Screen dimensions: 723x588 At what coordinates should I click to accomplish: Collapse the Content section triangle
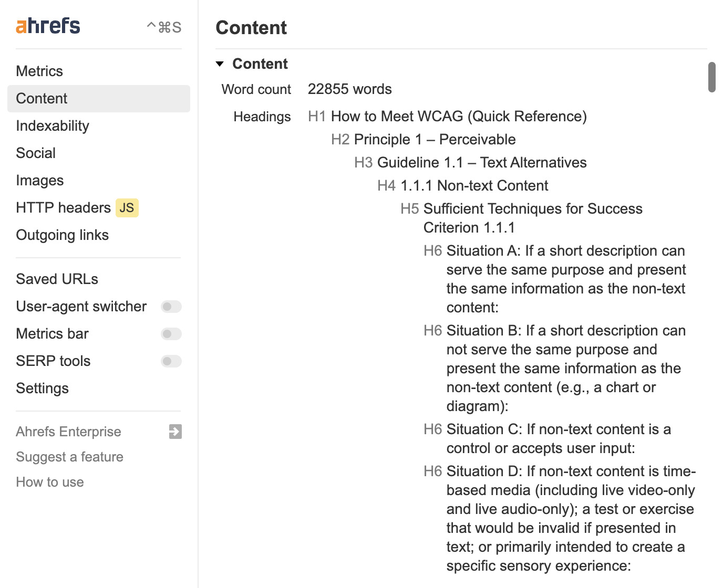(220, 64)
